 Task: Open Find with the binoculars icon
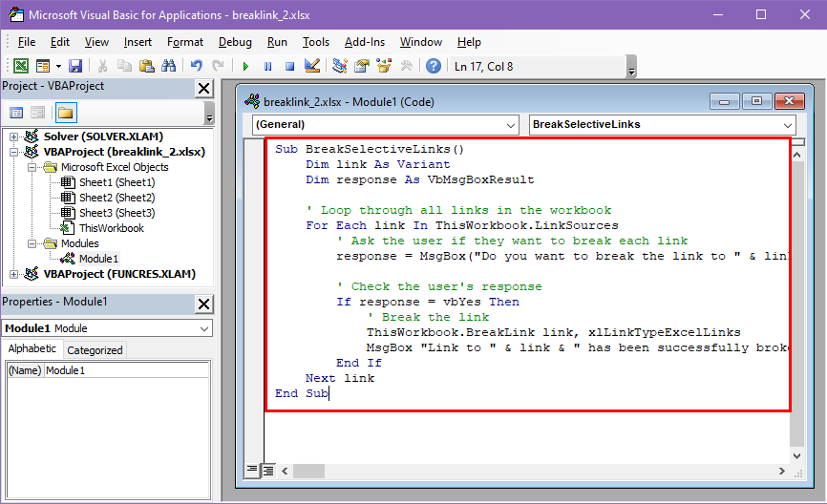169,66
